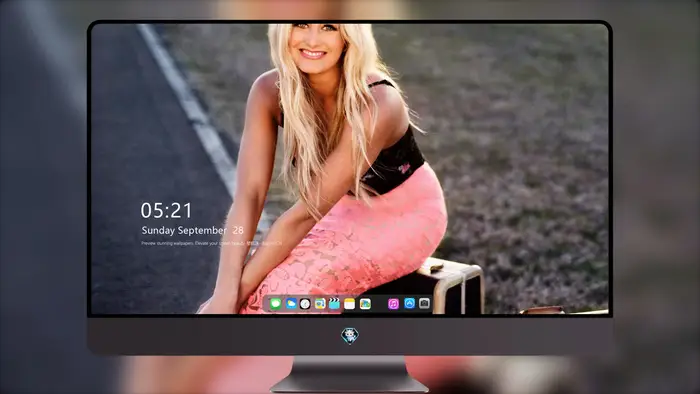Click the 05:21 clock display
The image size is (700, 394).
coord(166,211)
